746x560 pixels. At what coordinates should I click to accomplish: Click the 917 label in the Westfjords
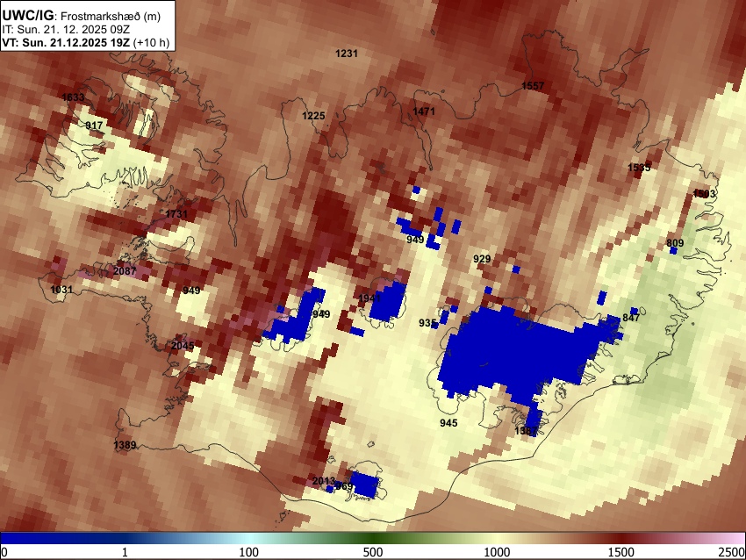point(94,126)
